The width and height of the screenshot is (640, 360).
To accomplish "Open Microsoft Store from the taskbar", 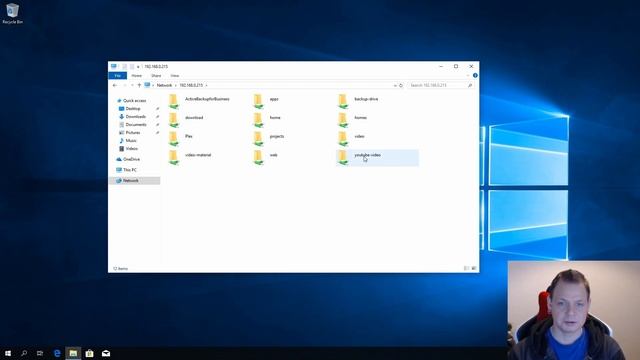I will pos(89,353).
